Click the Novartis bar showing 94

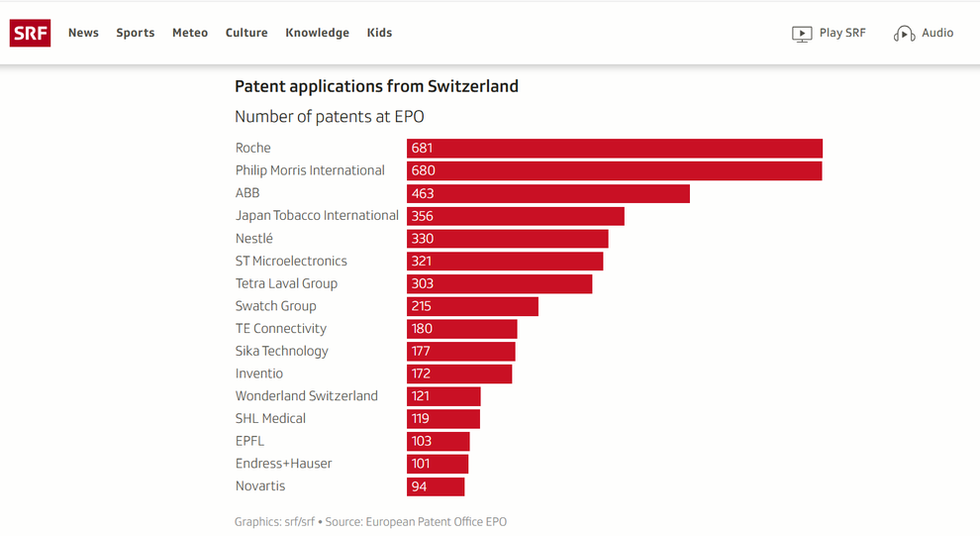436,486
